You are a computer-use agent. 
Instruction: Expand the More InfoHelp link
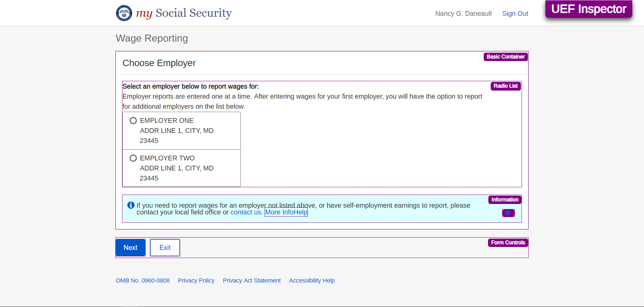point(286,212)
